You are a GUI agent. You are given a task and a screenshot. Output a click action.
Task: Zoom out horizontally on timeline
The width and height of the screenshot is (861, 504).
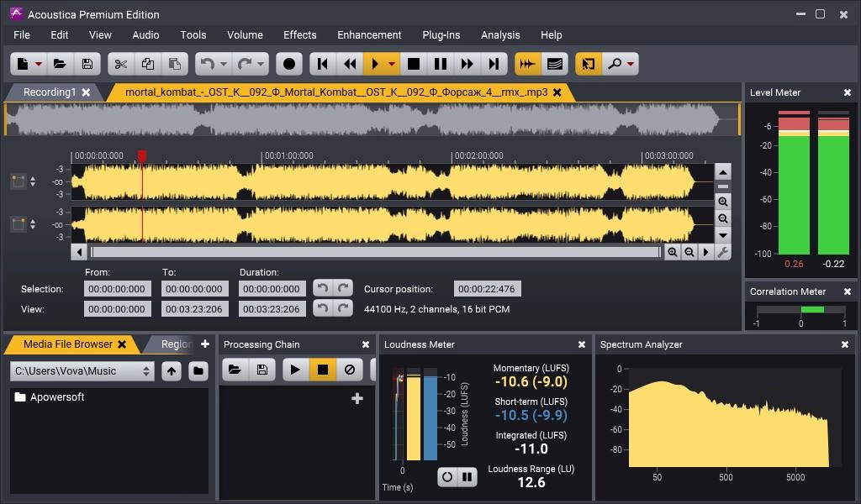click(689, 252)
